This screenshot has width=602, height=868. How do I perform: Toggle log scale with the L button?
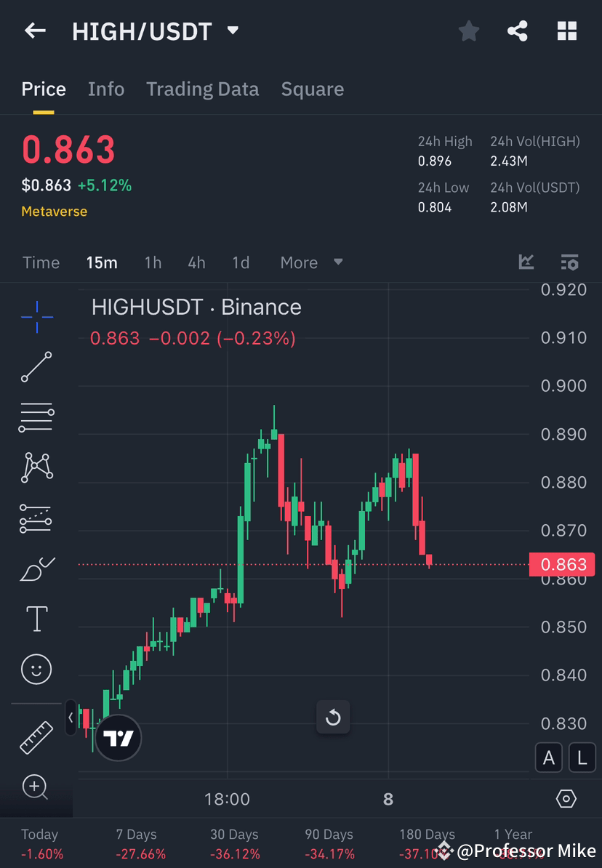click(x=582, y=758)
